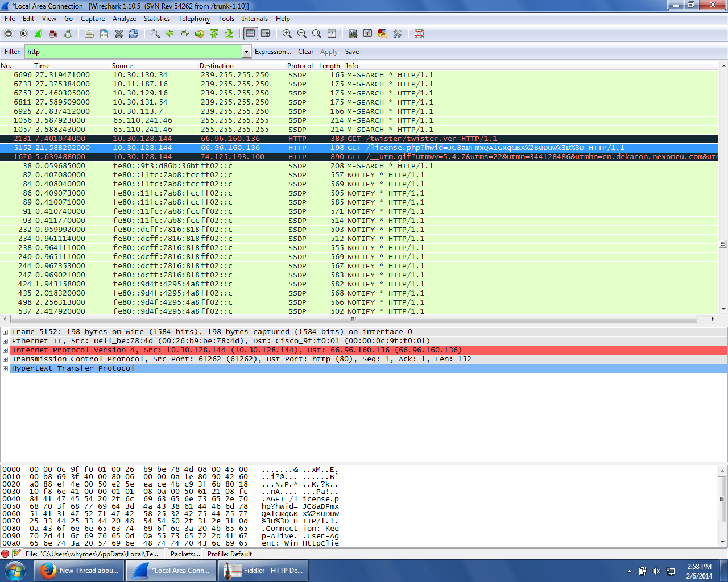Open help lifebuoy icon
The width and height of the screenshot is (728, 582).
pyautogui.click(x=419, y=34)
